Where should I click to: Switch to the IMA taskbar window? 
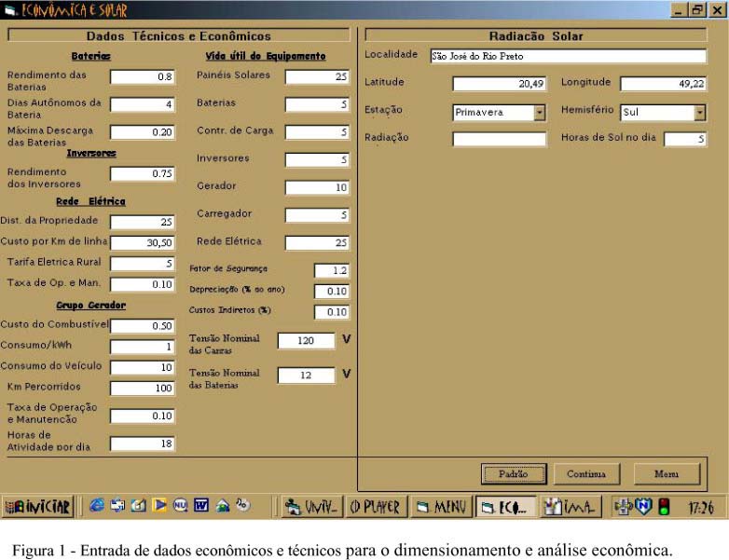tap(571, 507)
